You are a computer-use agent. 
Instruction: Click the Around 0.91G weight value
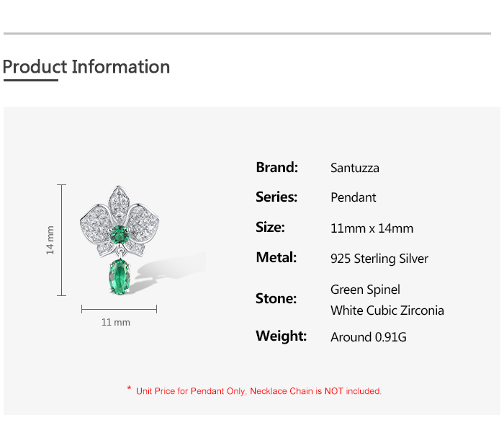(x=369, y=337)
